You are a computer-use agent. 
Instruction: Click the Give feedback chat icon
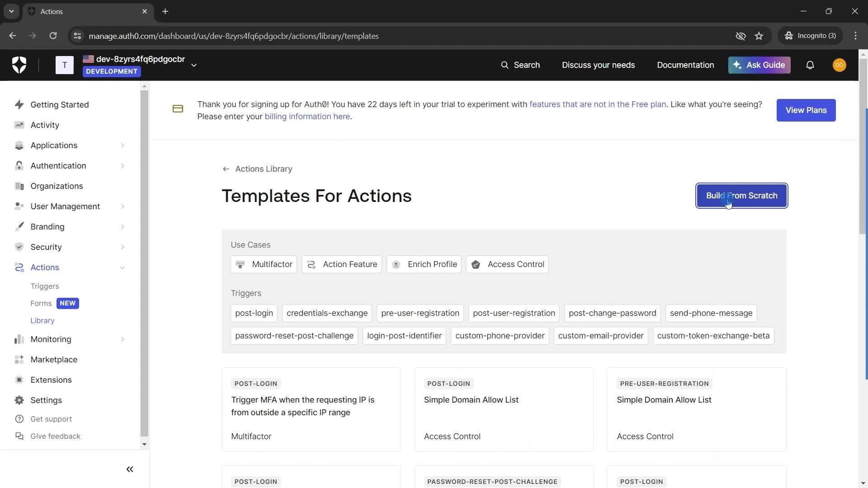[x=19, y=436]
